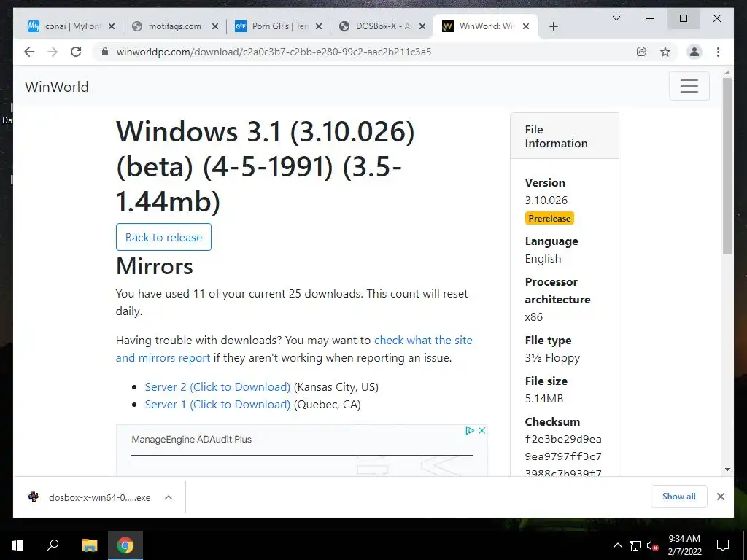Click the ad info triangle icon

coord(469,430)
